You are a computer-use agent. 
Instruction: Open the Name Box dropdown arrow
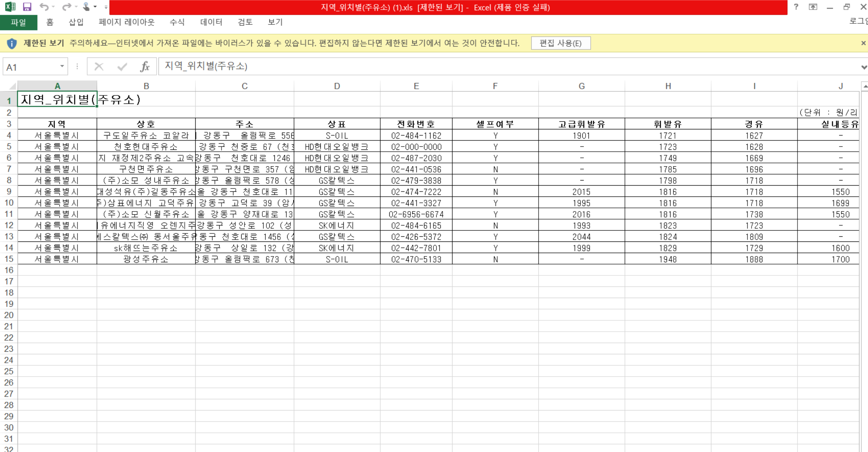pyautogui.click(x=62, y=66)
